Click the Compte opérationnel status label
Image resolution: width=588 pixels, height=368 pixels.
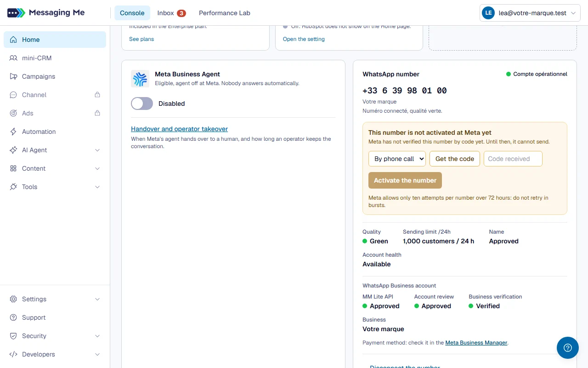click(540, 74)
